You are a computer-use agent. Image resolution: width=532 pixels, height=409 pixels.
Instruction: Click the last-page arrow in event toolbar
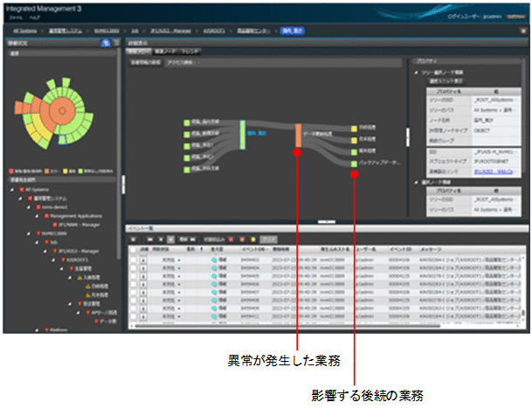click(193, 239)
